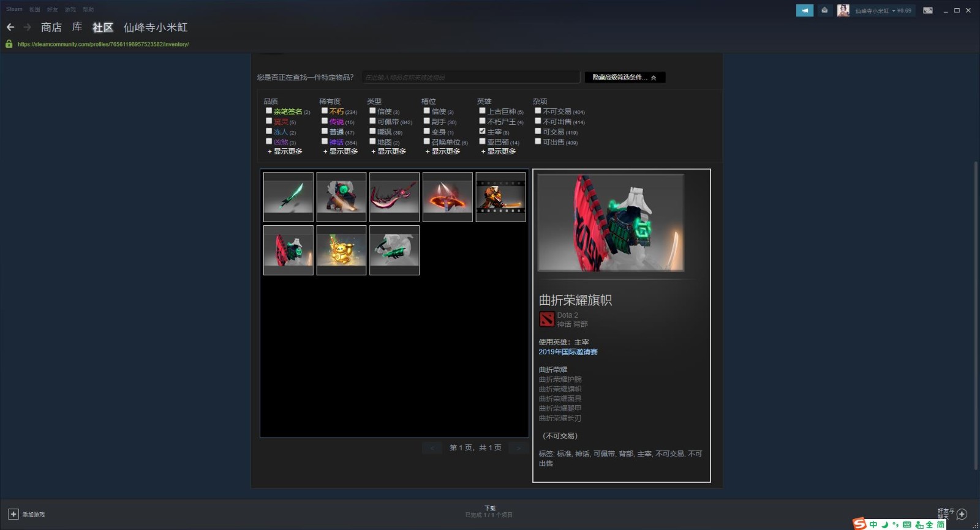Screen dimensions: 980x530
Task: Select the green bracer item thumbnail
Action: 394,250
